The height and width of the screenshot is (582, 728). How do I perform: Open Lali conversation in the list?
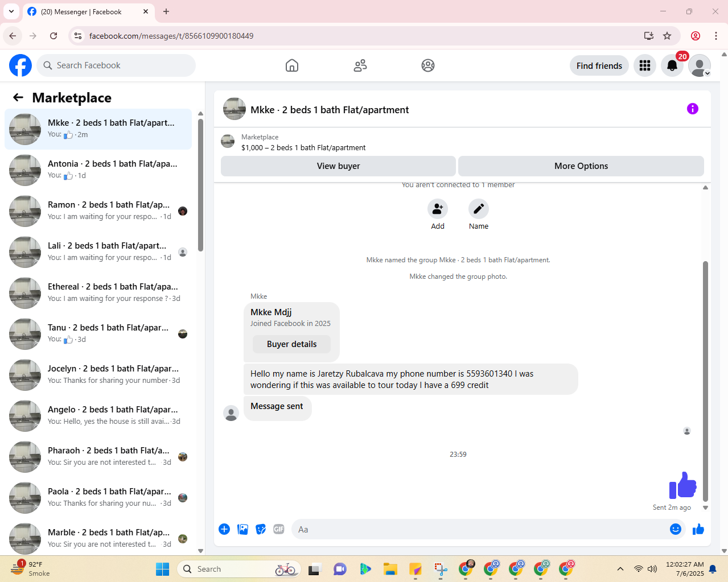pyautogui.click(x=98, y=252)
